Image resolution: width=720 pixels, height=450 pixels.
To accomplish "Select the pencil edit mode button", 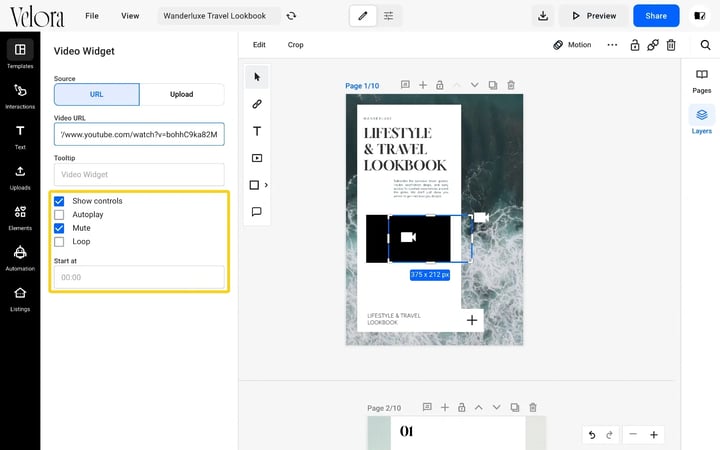I will 363,16.
